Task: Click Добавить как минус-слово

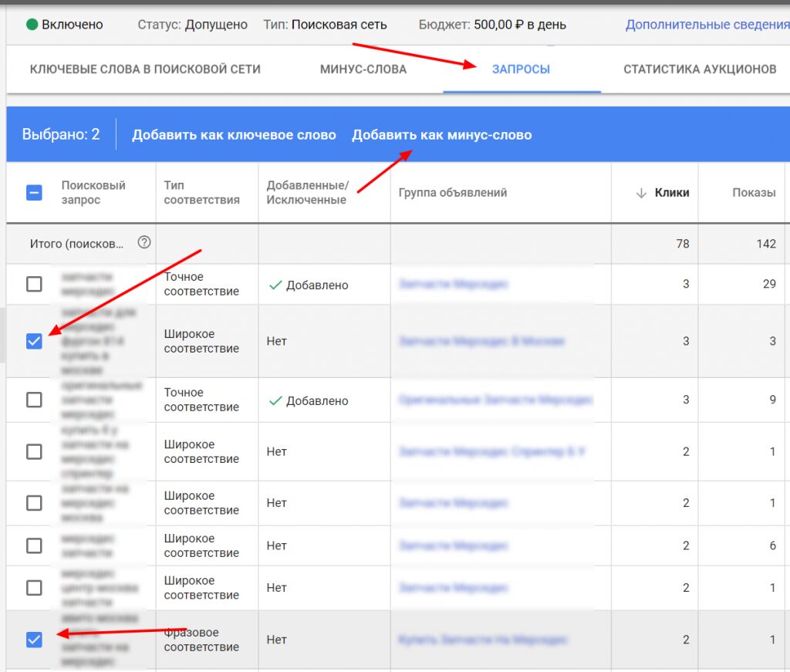Action: [441, 135]
